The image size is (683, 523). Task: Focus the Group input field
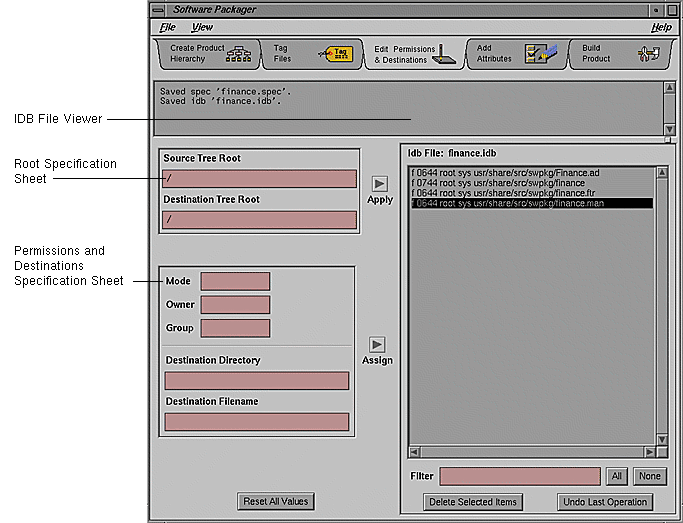coord(235,328)
